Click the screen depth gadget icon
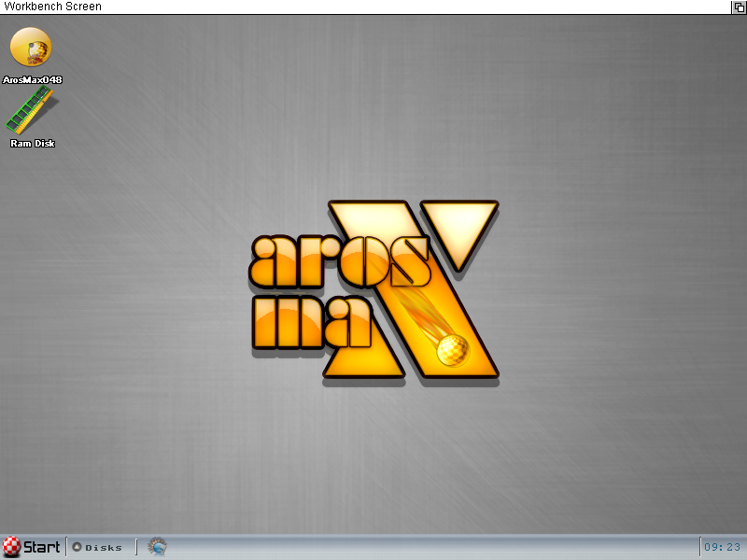747x560 pixels. pos(739,7)
